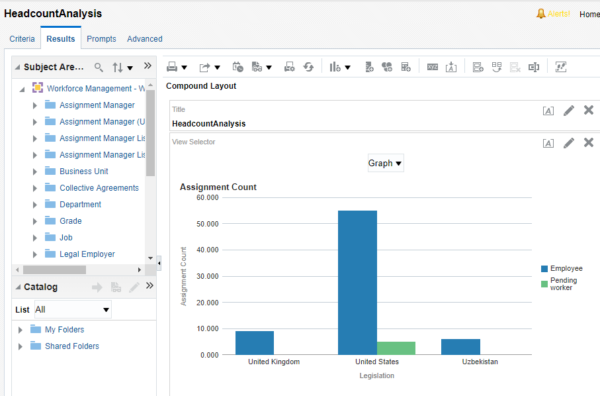Expand the Job folder
Viewport: 600px width, 396px height.
click(34, 238)
